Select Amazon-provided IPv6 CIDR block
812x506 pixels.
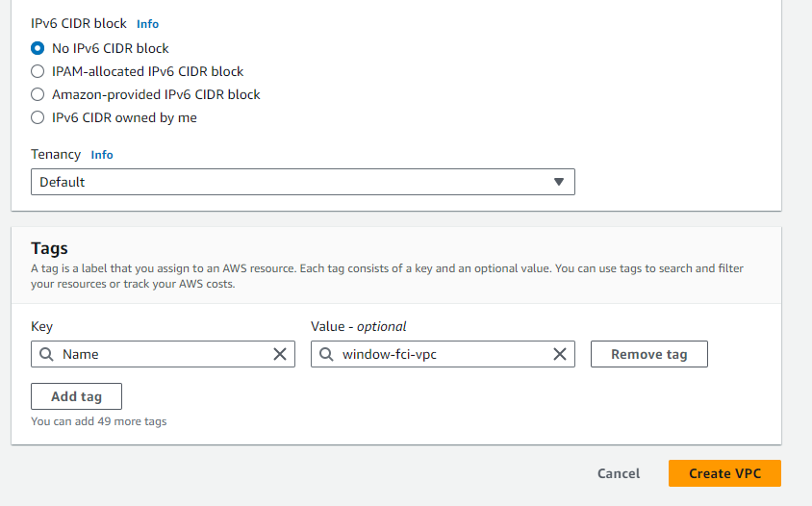(x=38, y=94)
